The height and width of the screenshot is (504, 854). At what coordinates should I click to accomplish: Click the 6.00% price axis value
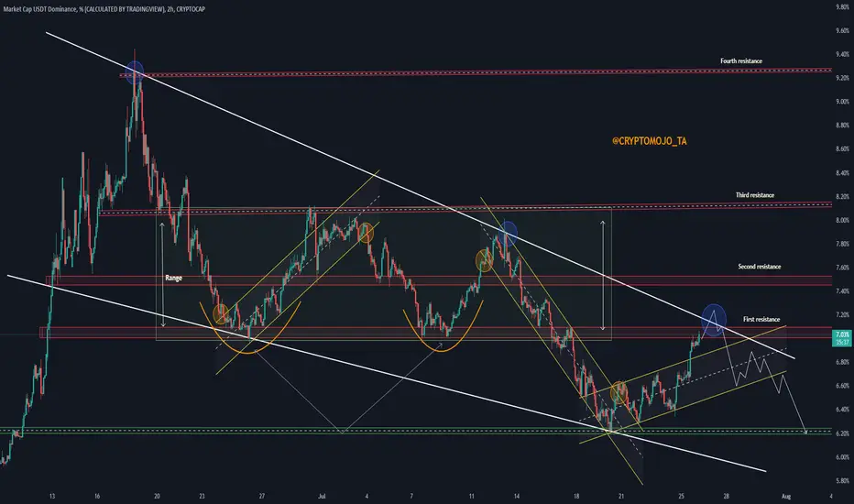pos(842,457)
